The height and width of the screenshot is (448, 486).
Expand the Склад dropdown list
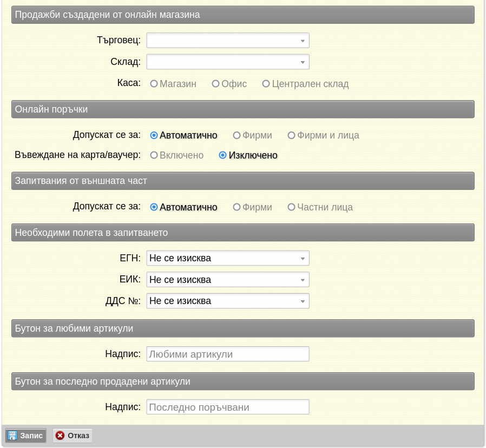pyautogui.click(x=228, y=62)
